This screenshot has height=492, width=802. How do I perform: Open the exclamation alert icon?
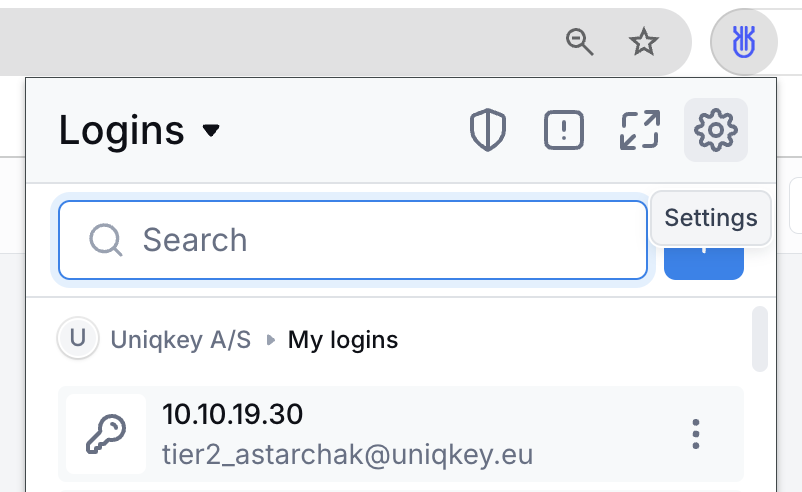click(564, 130)
